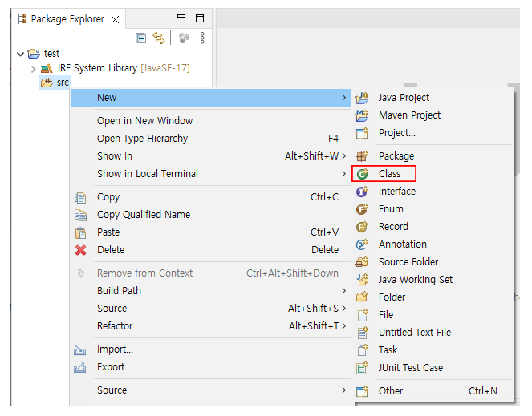The image size is (532, 416).
Task: Create a new Folder
Action: point(433,297)
